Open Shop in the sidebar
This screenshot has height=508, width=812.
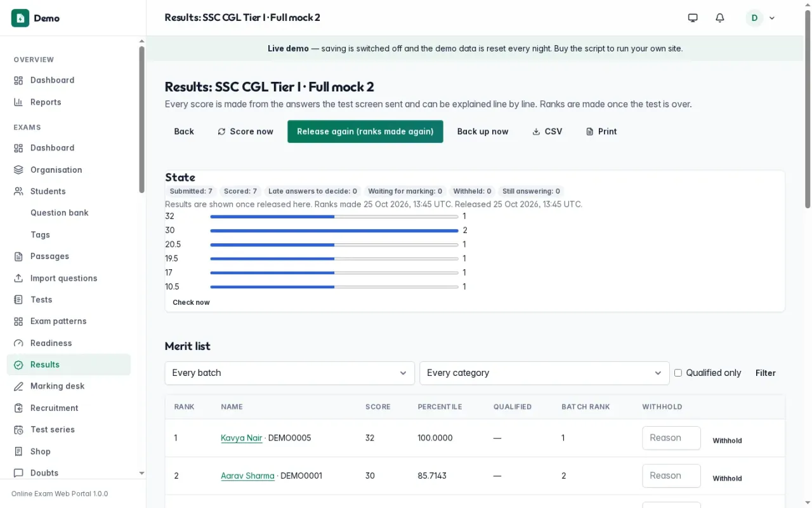coord(69,451)
